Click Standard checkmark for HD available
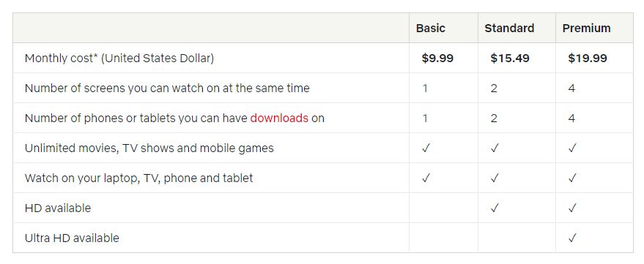 [495, 208]
